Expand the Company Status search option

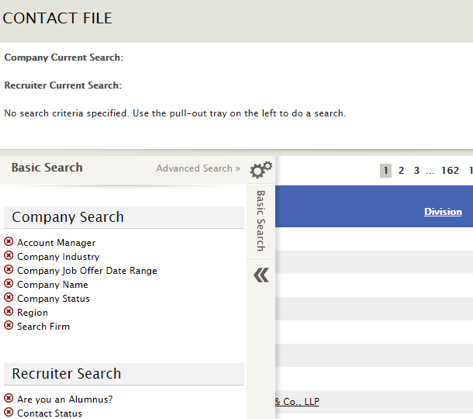(53, 299)
